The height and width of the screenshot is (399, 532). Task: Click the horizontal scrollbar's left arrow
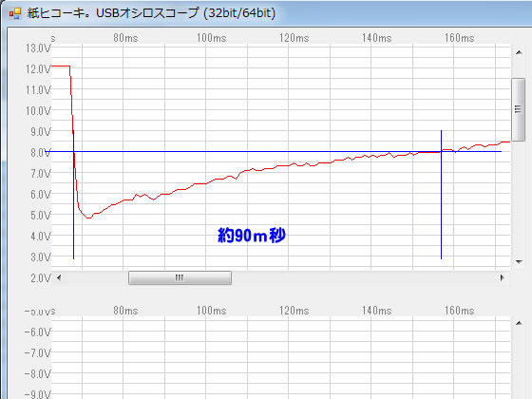[x=59, y=277]
